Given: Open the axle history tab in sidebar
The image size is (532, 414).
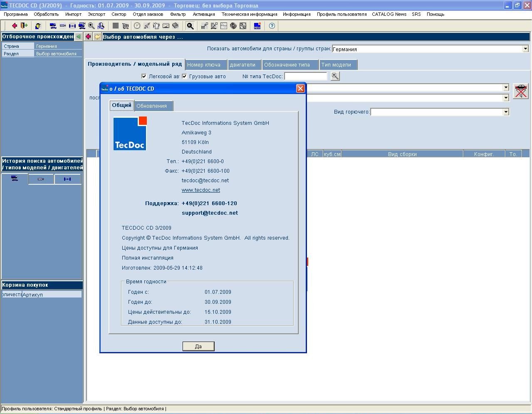Looking at the screenshot, I should tap(67, 179).
